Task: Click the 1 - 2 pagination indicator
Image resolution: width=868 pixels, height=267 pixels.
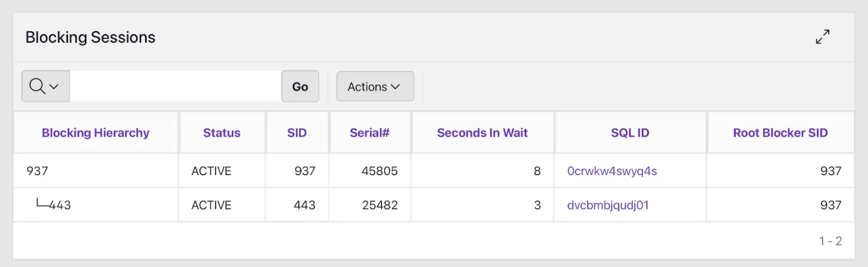Action: tap(830, 241)
